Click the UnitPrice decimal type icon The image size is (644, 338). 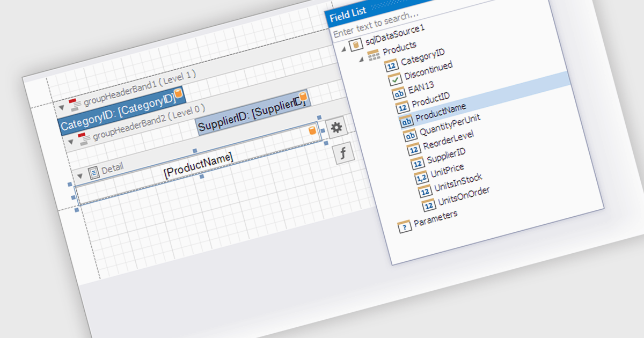pyautogui.click(x=421, y=178)
